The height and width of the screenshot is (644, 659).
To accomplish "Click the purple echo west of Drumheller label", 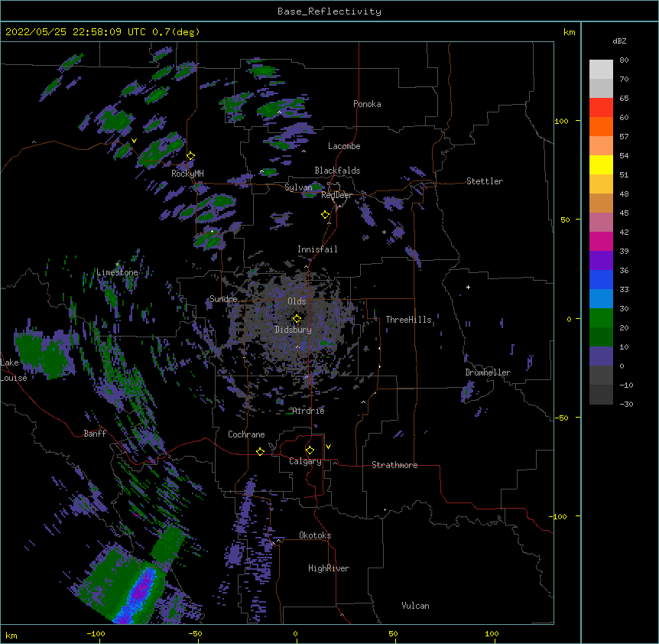I will click(x=468, y=391).
